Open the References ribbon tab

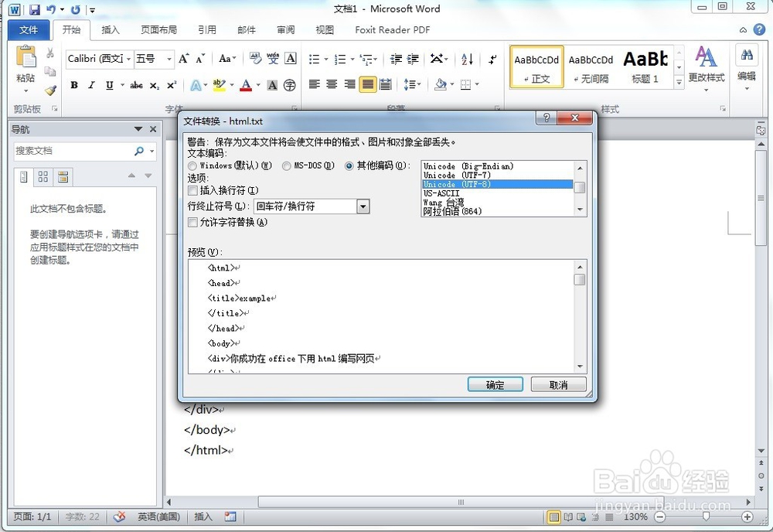(x=207, y=30)
